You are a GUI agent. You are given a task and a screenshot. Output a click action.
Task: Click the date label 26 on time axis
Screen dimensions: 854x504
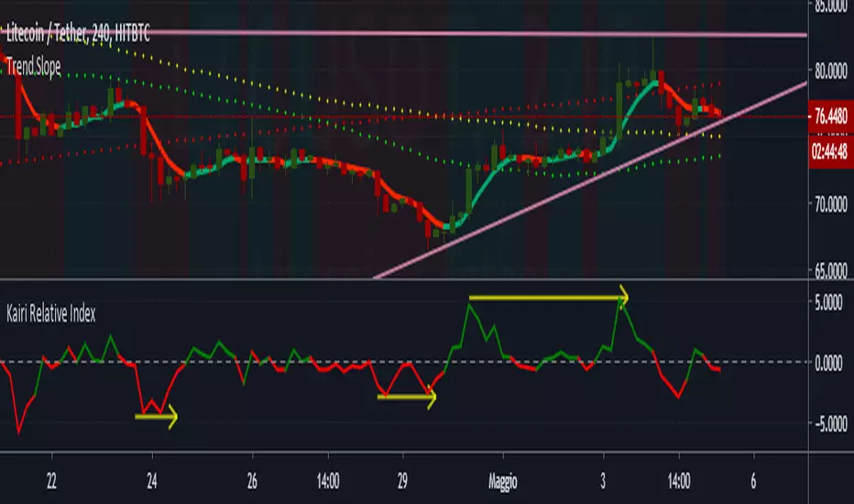tap(252, 481)
